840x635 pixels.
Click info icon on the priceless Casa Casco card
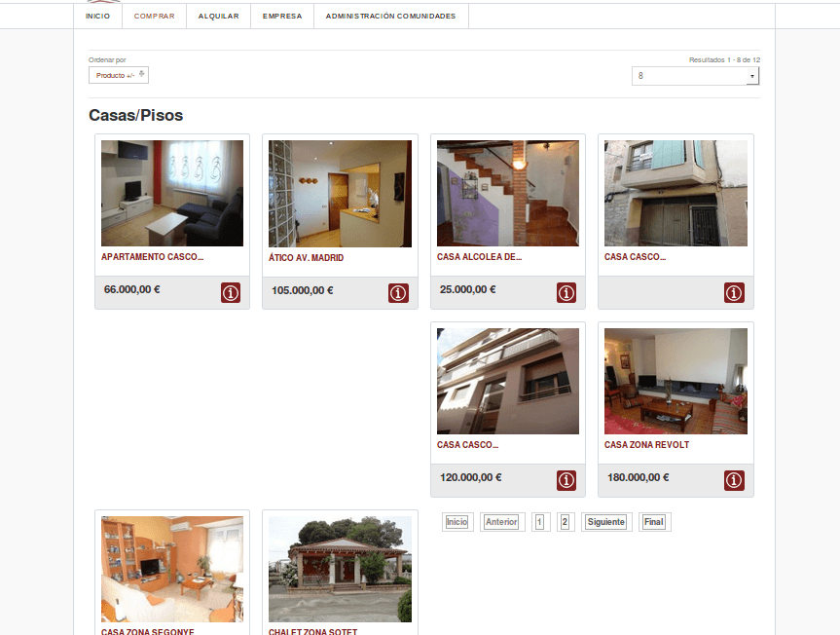(734, 293)
